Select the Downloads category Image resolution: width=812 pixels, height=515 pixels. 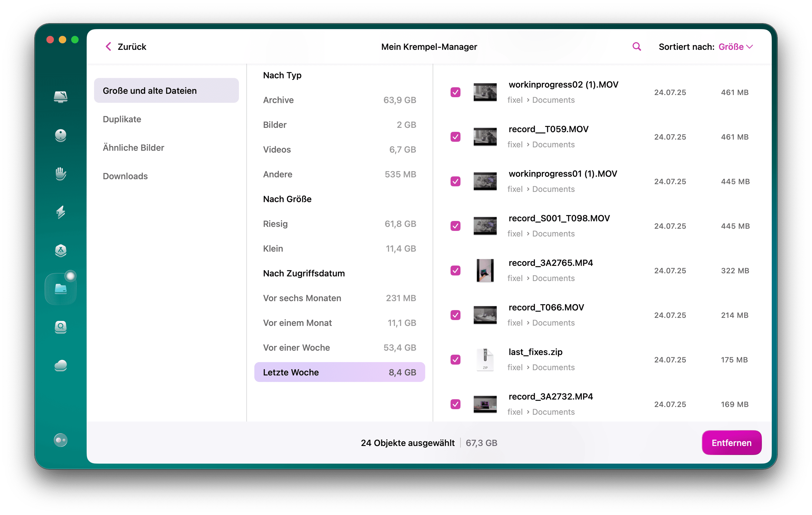[125, 176]
